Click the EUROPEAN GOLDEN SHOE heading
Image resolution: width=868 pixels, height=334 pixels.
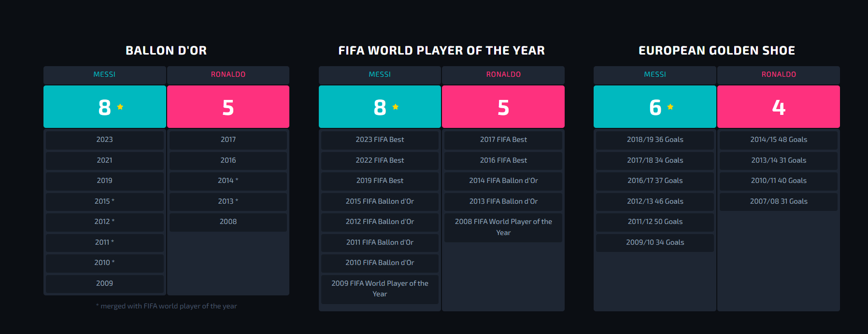(717, 51)
